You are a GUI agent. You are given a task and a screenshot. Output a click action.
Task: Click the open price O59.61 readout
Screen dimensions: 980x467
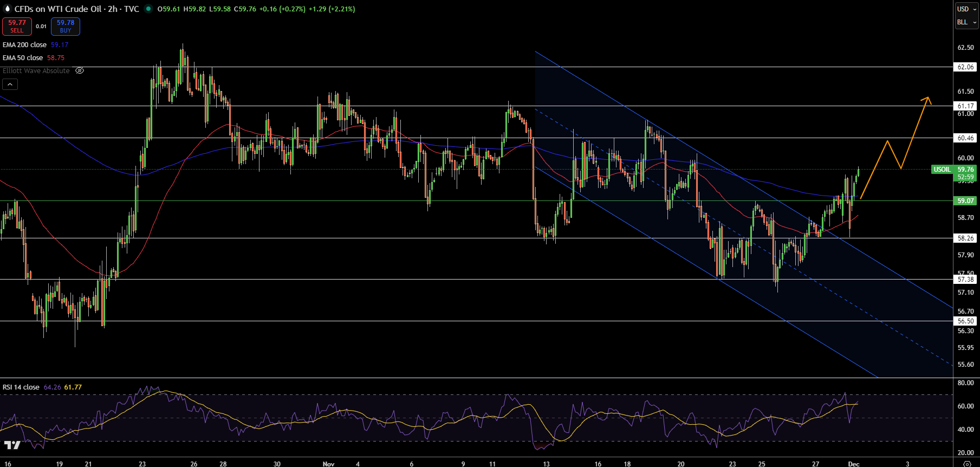(168, 9)
